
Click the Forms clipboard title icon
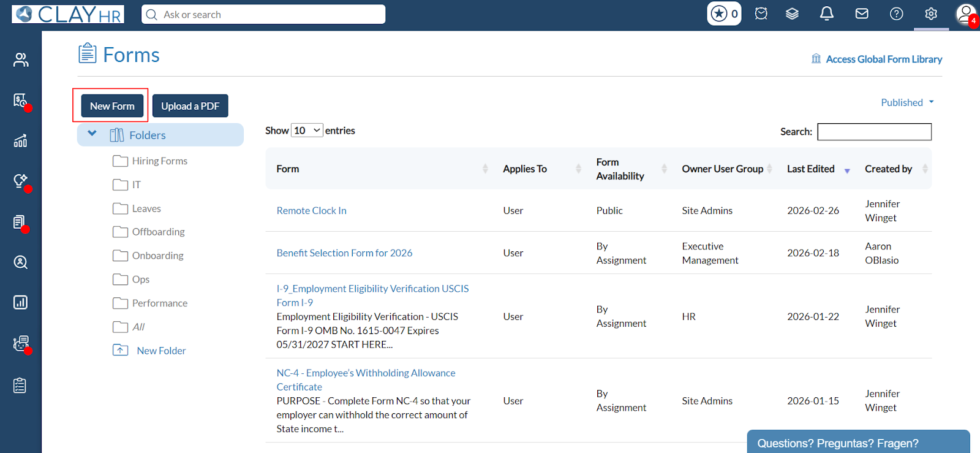(x=88, y=53)
